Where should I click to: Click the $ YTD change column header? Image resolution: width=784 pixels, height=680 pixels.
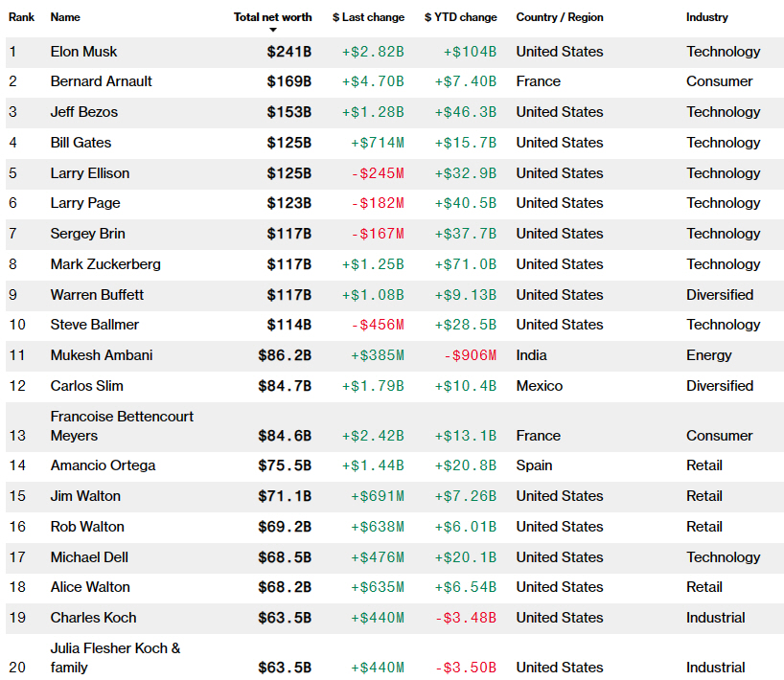click(460, 17)
